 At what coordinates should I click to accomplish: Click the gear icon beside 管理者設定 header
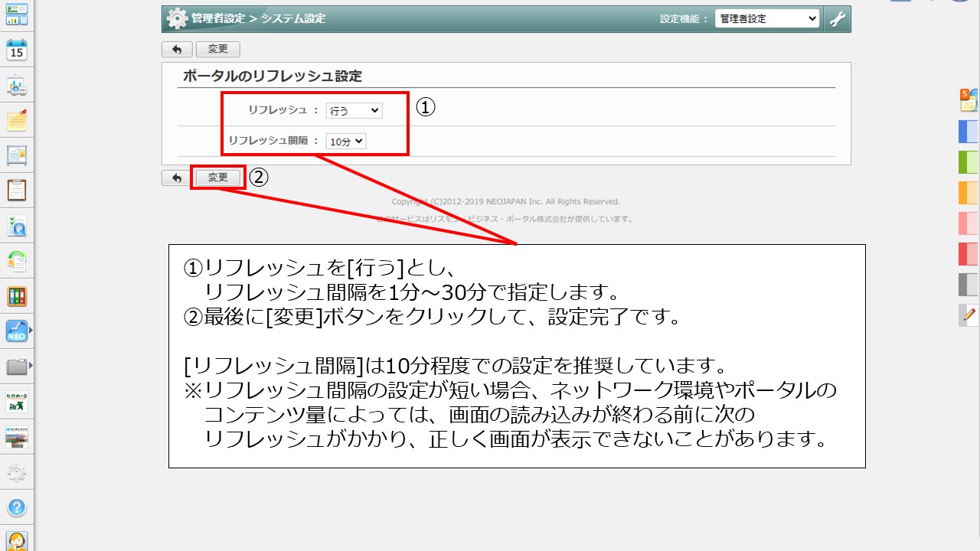point(175,18)
